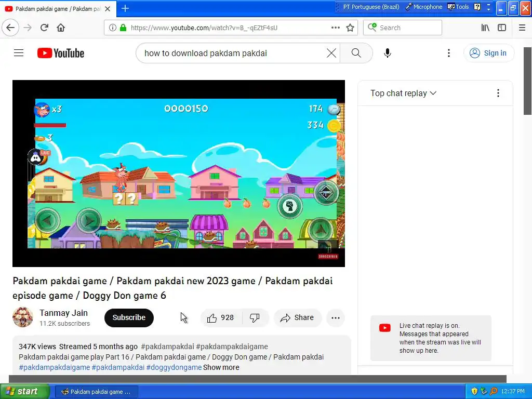532x399 pixels.
Task: Go to YouTube home via logo
Action: click(61, 53)
